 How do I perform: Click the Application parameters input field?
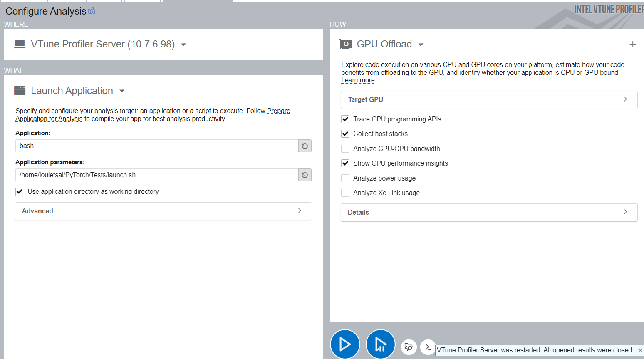point(157,175)
